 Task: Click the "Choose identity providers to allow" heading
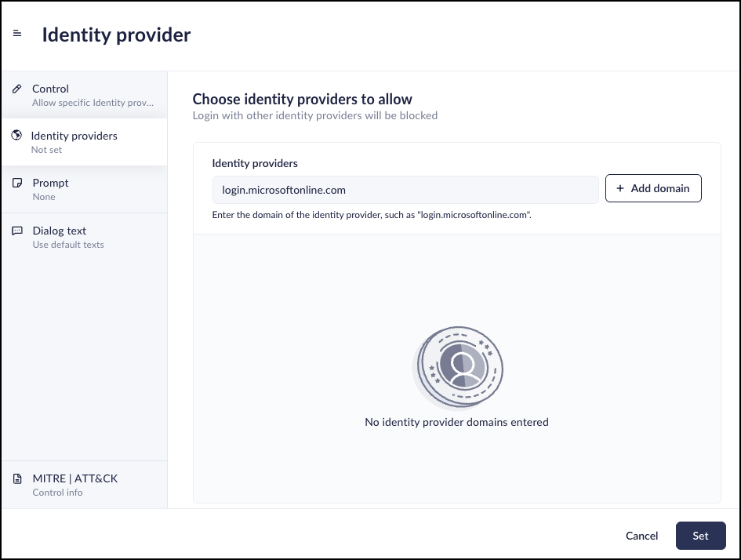tap(303, 100)
